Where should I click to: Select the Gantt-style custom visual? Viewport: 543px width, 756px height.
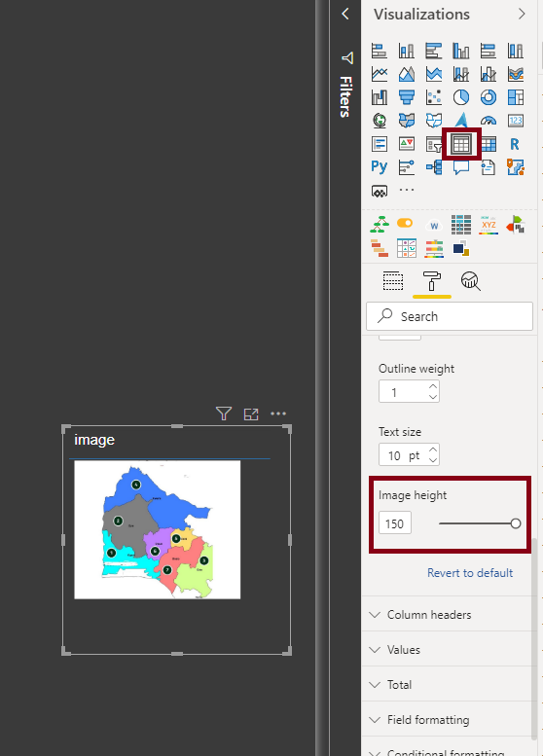pyautogui.click(x=380, y=248)
